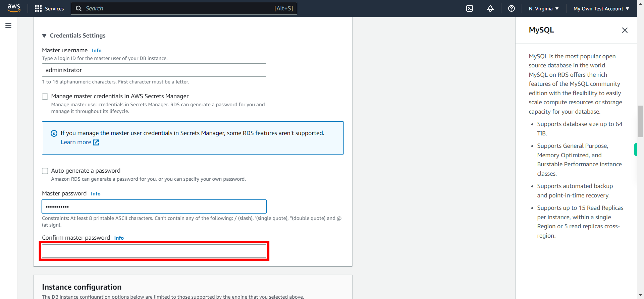
Task: Open the notifications bell
Action: tap(490, 8)
